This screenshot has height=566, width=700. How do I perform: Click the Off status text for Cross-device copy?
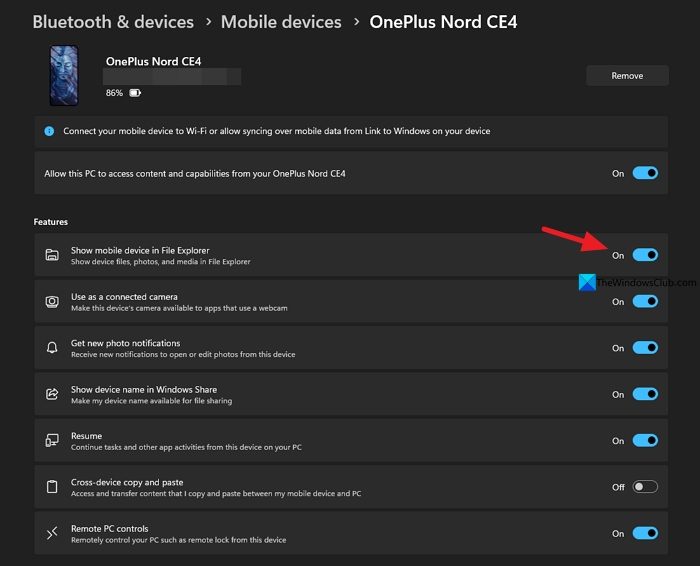coord(618,487)
